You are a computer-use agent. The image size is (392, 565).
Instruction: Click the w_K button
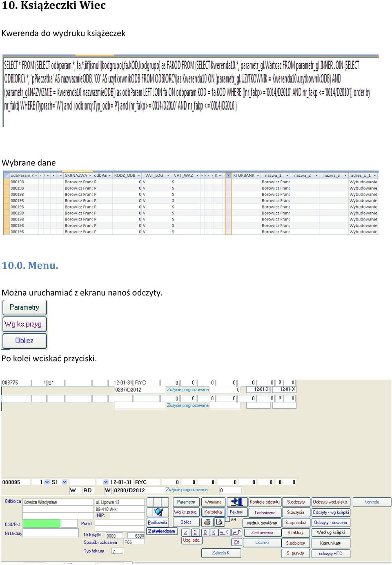click(x=224, y=532)
